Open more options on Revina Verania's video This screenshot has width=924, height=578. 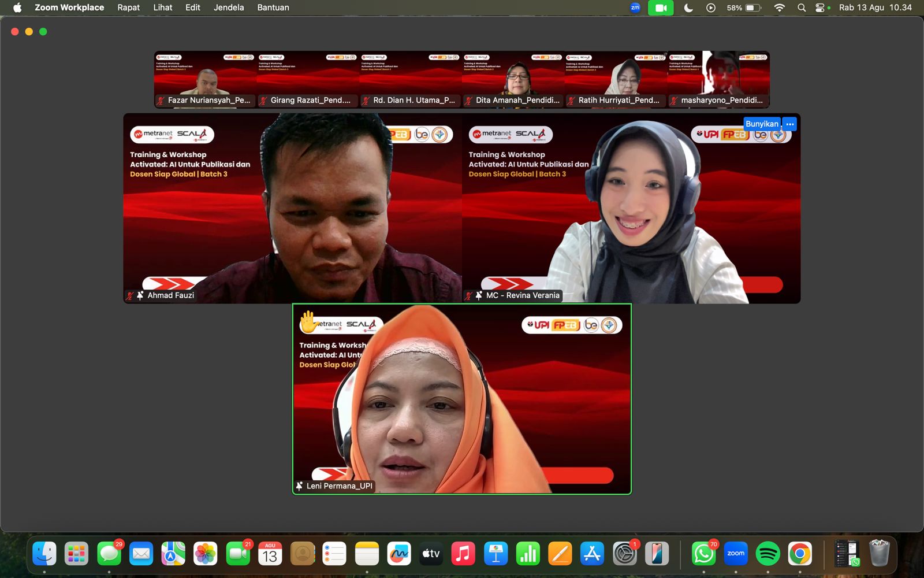click(x=790, y=124)
